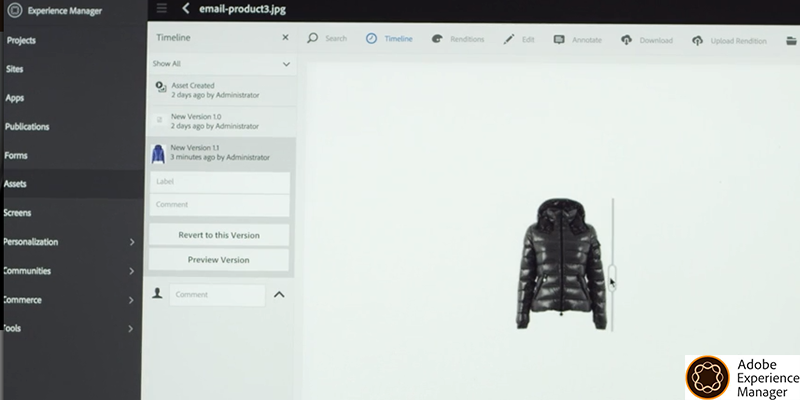Screen dimensions: 800x400
Task: Open Assets in the left navigation
Action: pos(16,184)
